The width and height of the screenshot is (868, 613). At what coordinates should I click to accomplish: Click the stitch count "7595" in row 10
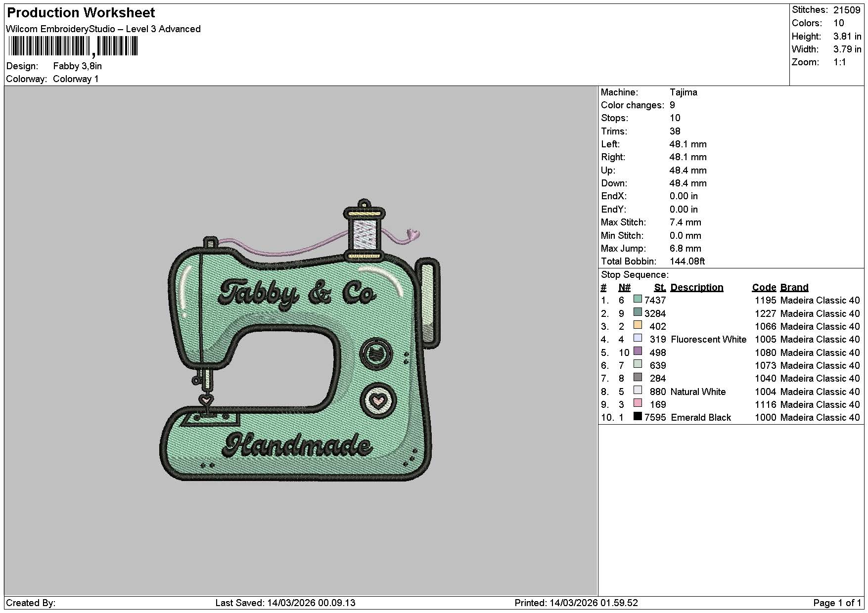point(655,417)
